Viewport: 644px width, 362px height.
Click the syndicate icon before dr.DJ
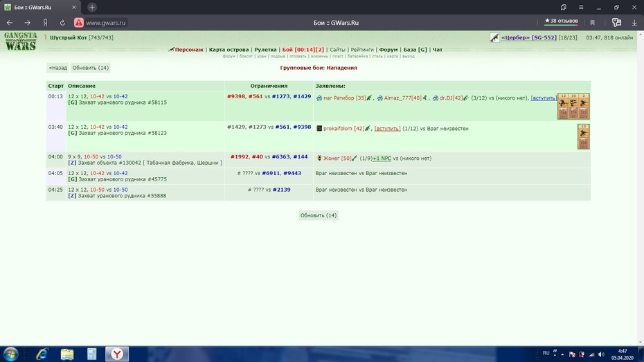pos(436,98)
